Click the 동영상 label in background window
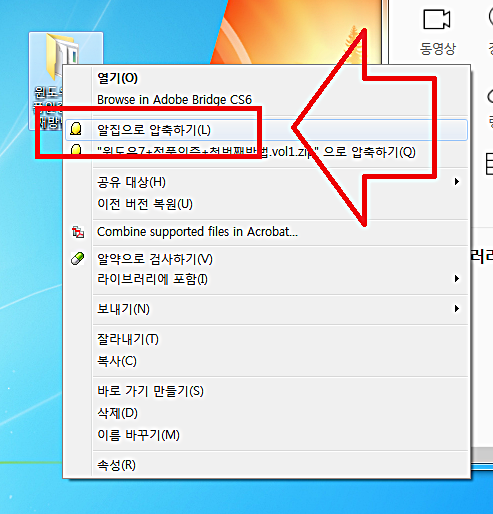The image size is (493, 514). click(x=437, y=49)
